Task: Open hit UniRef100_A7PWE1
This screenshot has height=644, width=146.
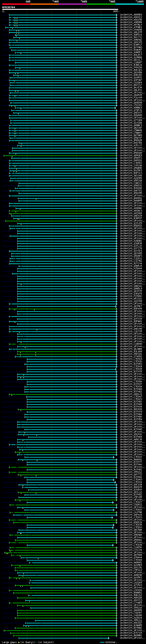Action: point(131,27)
